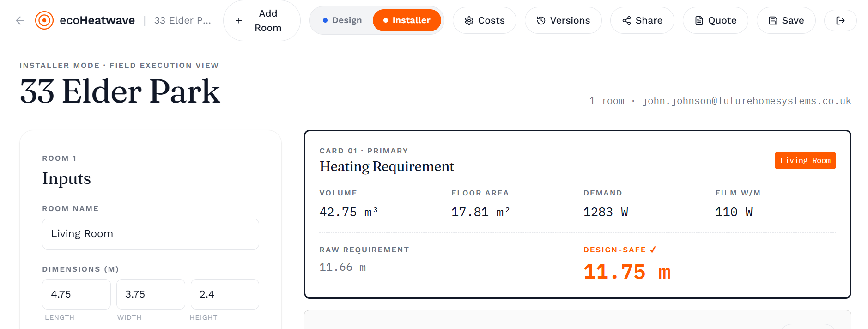Click the logout exit icon
This screenshot has height=329, width=868.
pyautogui.click(x=840, y=20)
